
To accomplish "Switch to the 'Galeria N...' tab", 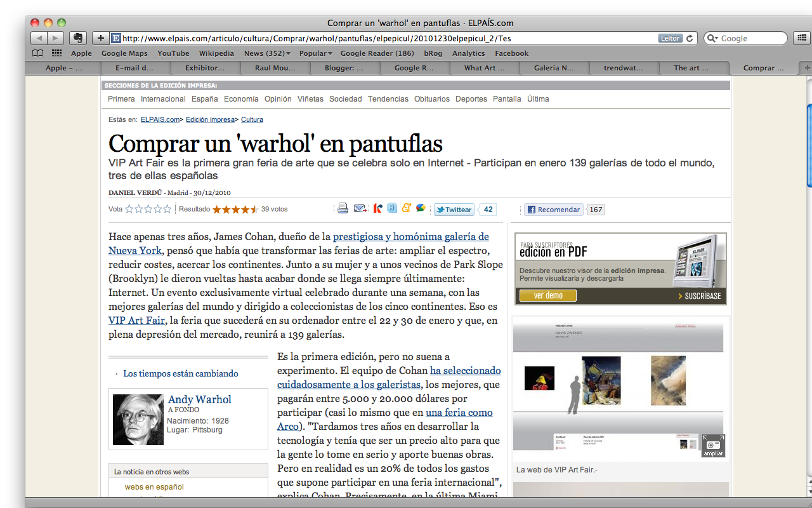I will 554,68.
